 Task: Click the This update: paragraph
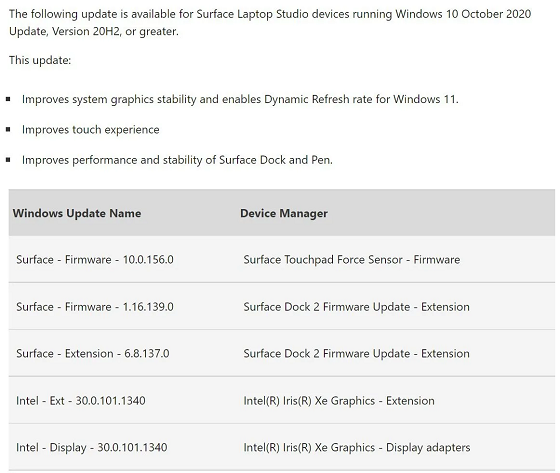coord(40,60)
